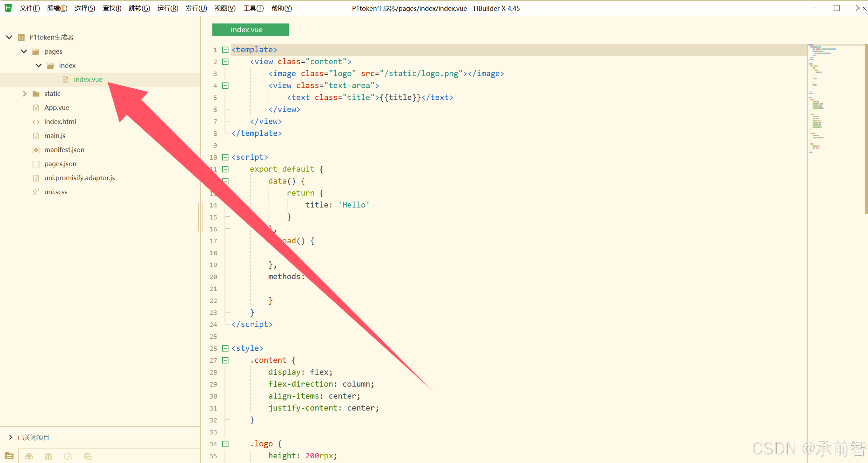Open the project manager folder icon
868x463 pixels.
click(9, 456)
